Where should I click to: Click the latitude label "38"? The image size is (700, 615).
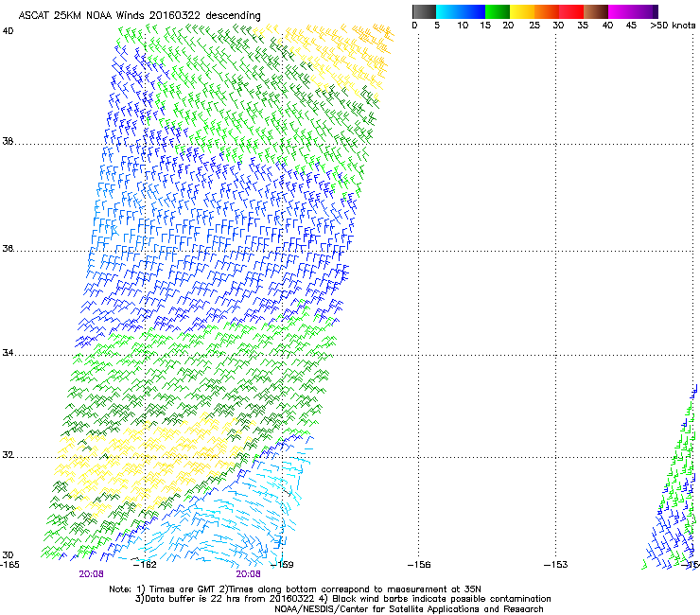[x=8, y=141]
